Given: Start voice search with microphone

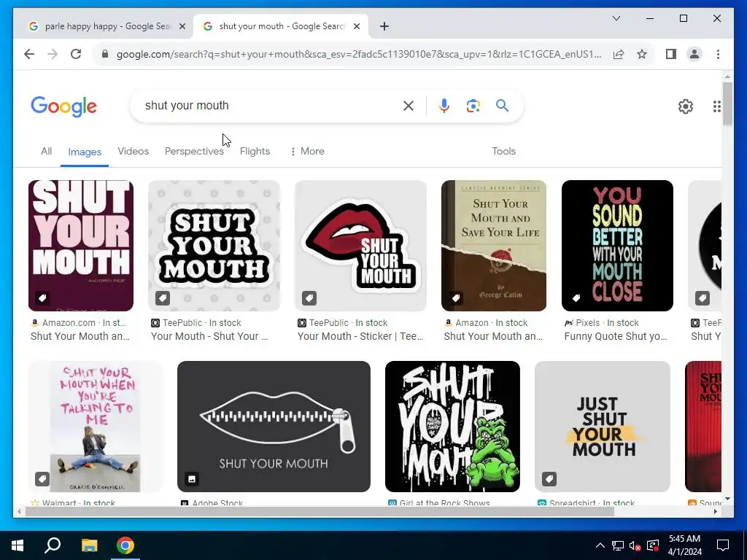Looking at the screenshot, I should 444,106.
